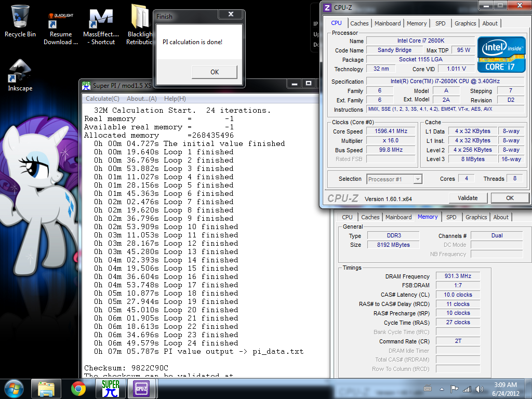Viewport: 532px width, 399px height.
Task: Click the Multiplier x 16.0 field
Action: click(391, 140)
